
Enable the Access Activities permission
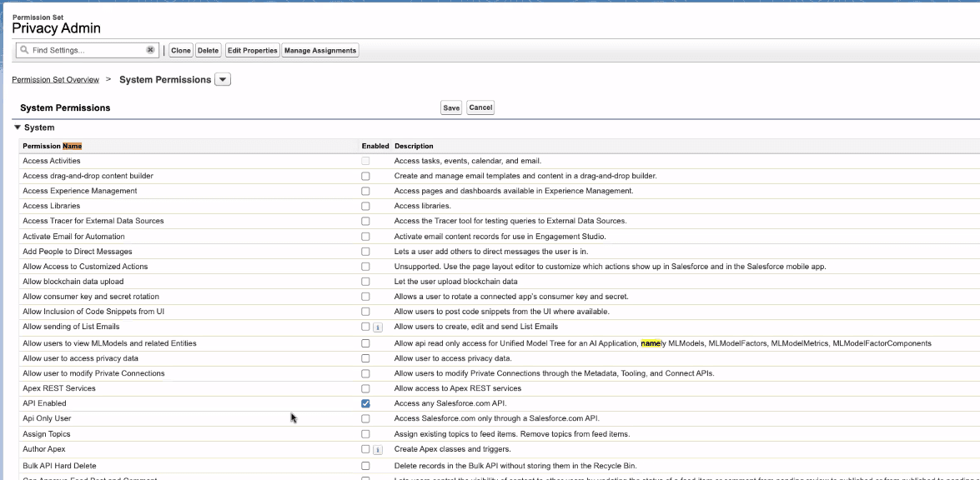(364, 161)
